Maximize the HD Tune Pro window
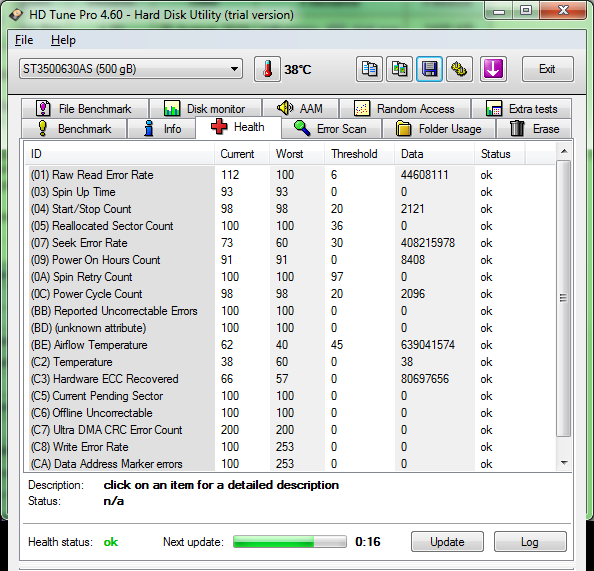 [x=525, y=10]
